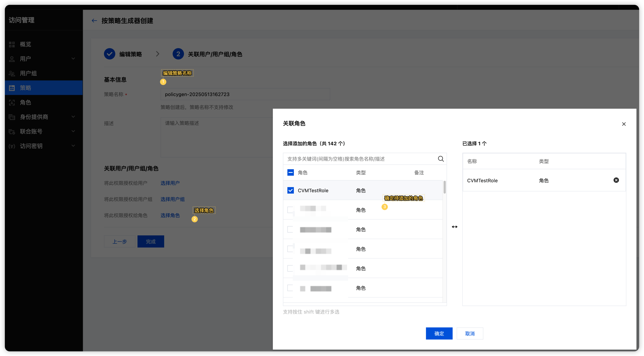Click the transfer arrows between role lists
644x356 pixels.
coord(454,227)
